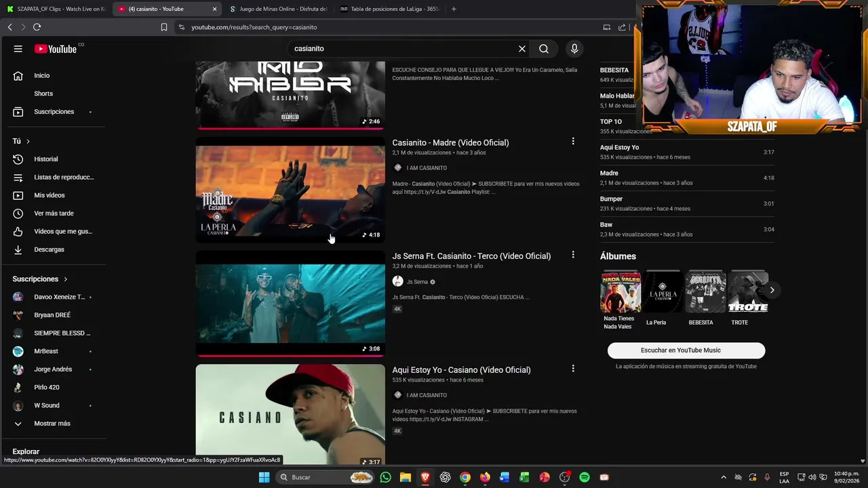
Task: Open the YouTube hamburger guide menu
Action: tap(18, 49)
